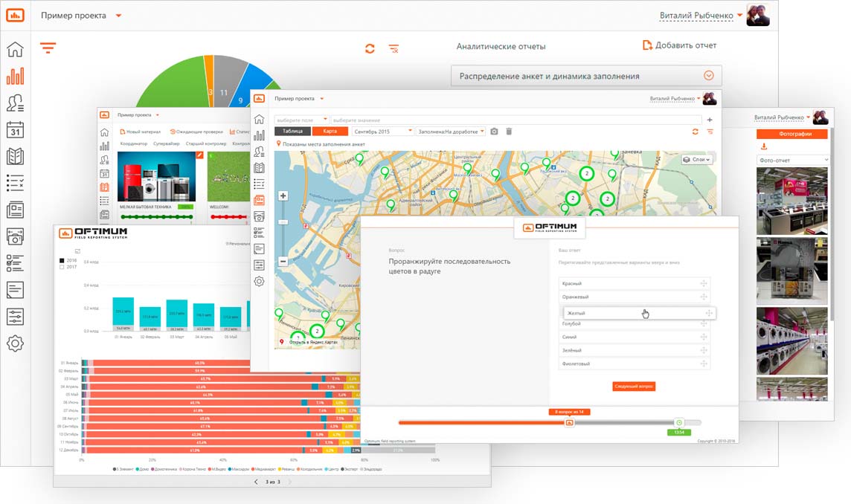Click the download icon in the photos window
Image resolution: width=851 pixels, height=504 pixels.
(764, 146)
